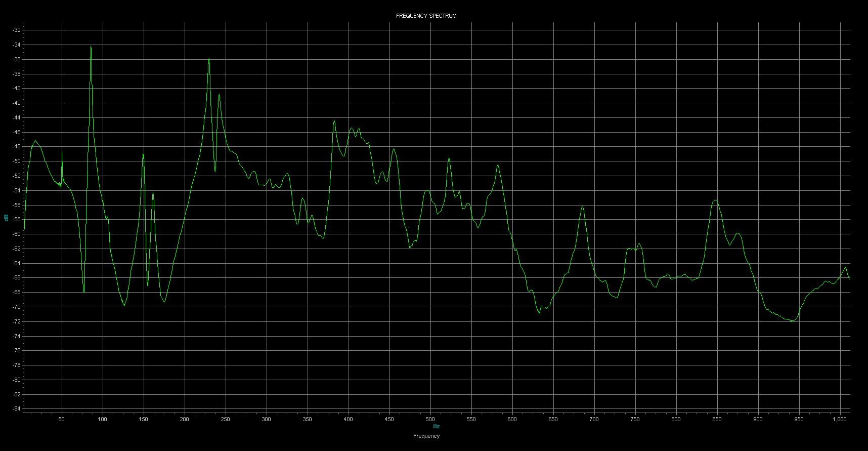The width and height of the screenshot is (868, 451).
Task: Select the 150 tick on frequency axis
Action: 144,419
